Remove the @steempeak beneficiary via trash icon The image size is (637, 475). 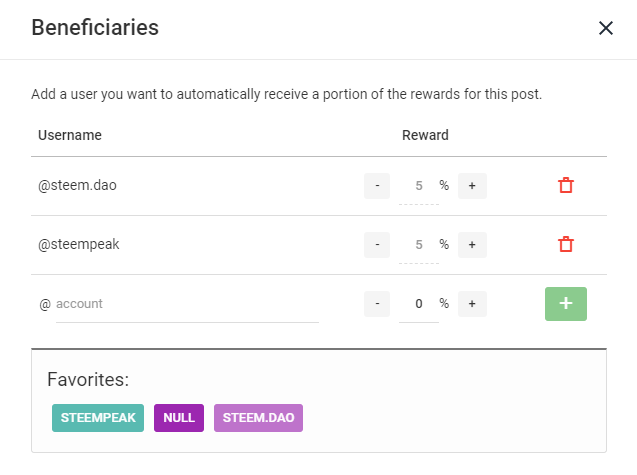click(x=566, y=244)
